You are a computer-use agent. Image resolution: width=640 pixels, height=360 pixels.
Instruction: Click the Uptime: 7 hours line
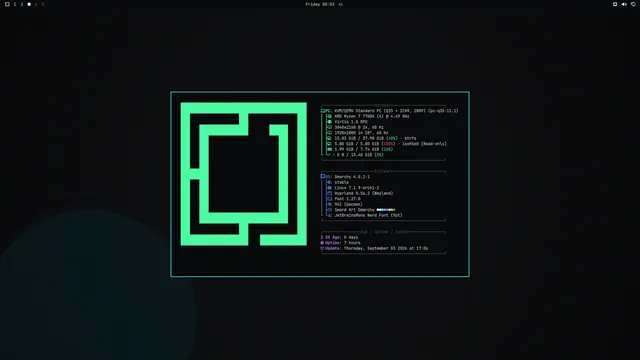[340, 243]
